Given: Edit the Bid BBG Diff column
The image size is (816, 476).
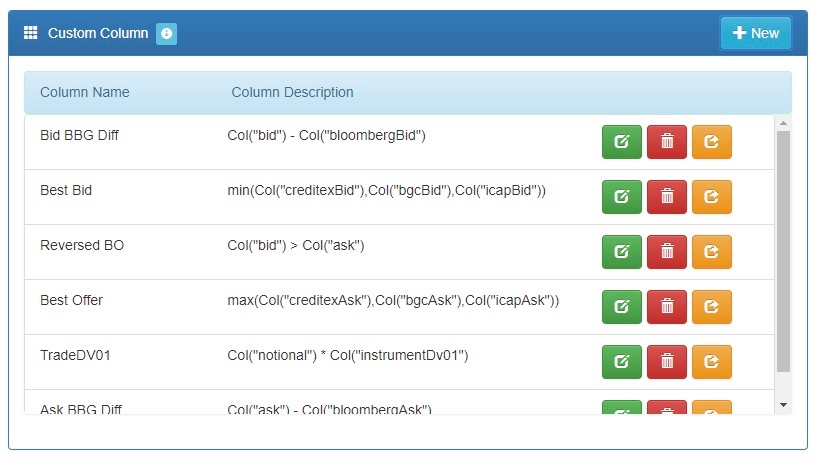Looking at the screenshot, I should click(621, 141).
